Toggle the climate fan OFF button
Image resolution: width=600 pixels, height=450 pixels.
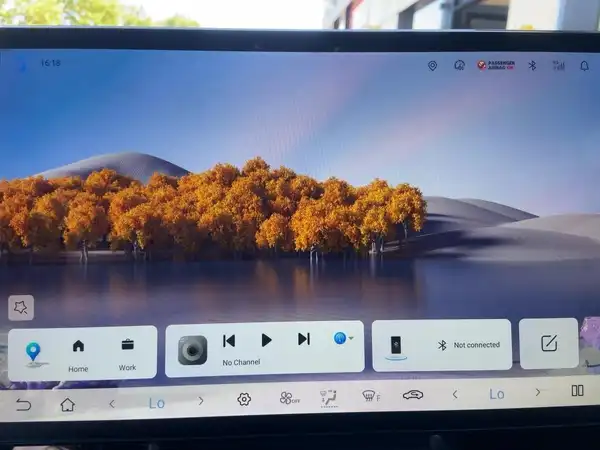click(x=290, y=398)
